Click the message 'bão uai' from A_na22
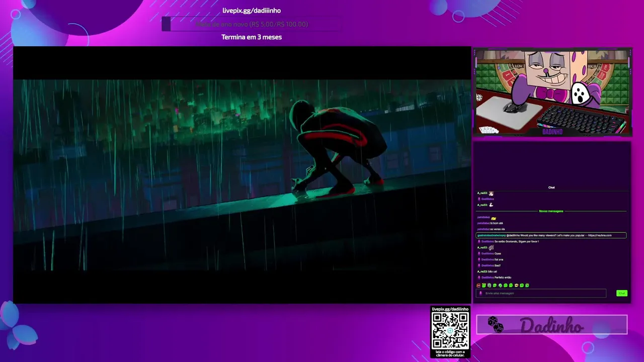The height and width of the screenshot is (362, 644). (493, 271)
